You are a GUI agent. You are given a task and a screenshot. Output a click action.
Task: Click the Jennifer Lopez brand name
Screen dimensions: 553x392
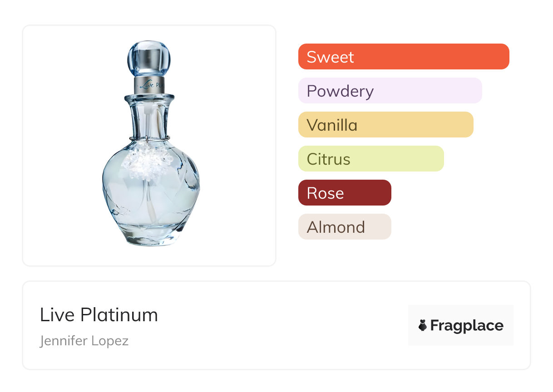84,341
